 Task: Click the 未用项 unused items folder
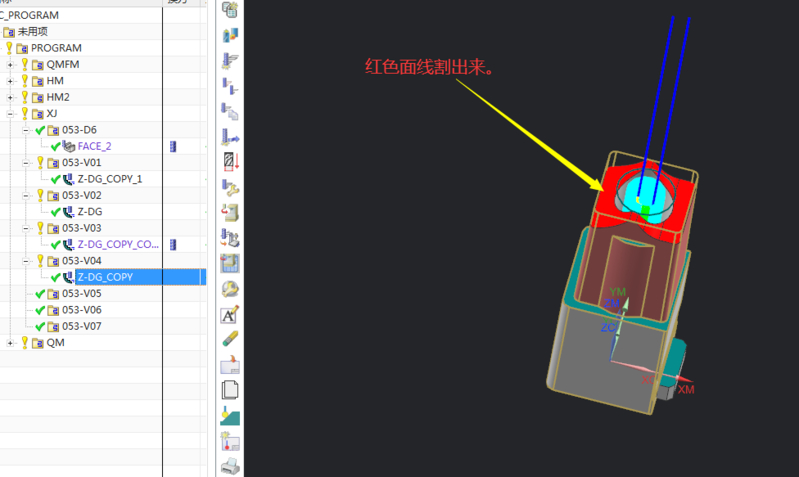(x=32, y=32)
